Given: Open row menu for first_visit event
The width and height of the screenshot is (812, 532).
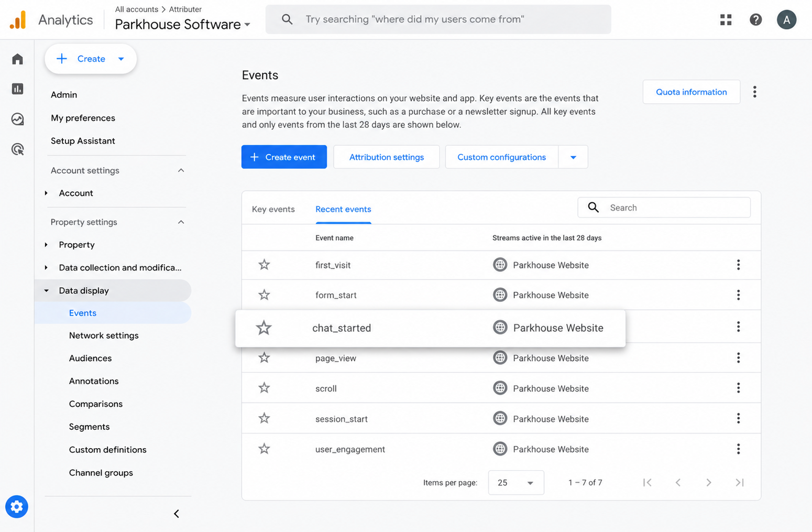Looking at the screenshot, I should pyautogui.click(x=738, y=265).
